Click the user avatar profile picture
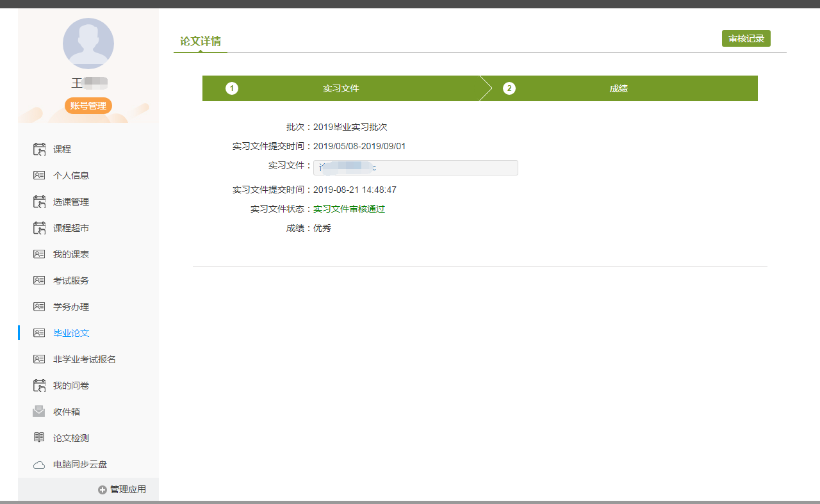 [88, 44]
